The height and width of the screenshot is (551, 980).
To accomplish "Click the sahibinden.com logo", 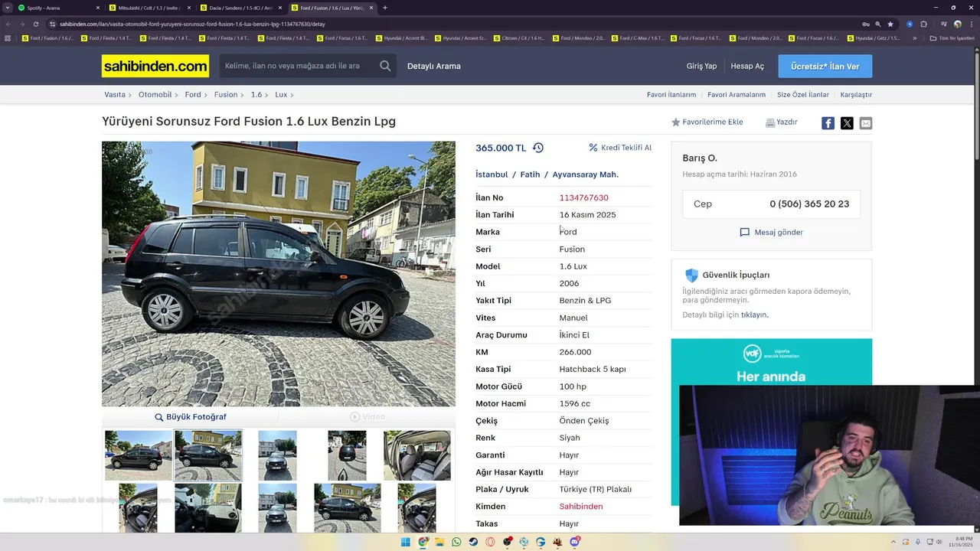I will click(155, 67).
